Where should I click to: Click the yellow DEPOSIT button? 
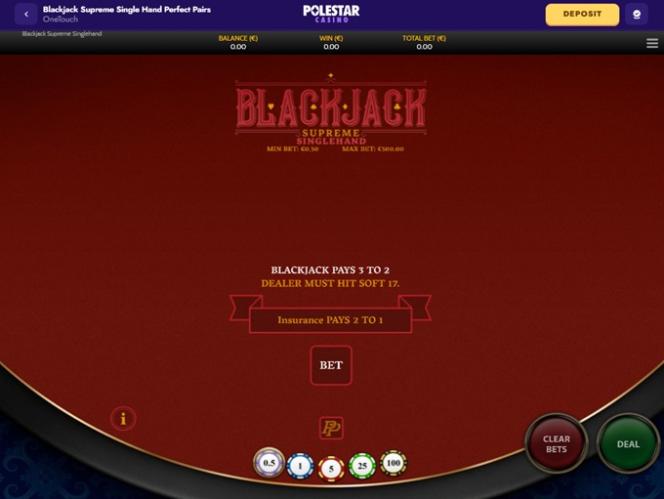pos(582,14)
